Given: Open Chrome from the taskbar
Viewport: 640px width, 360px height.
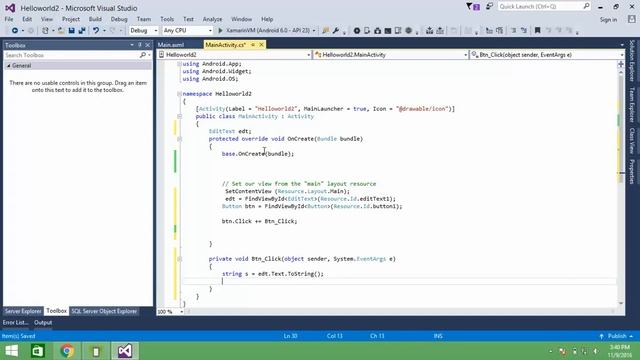Looking at the screenshot, I should pos(67,351).
